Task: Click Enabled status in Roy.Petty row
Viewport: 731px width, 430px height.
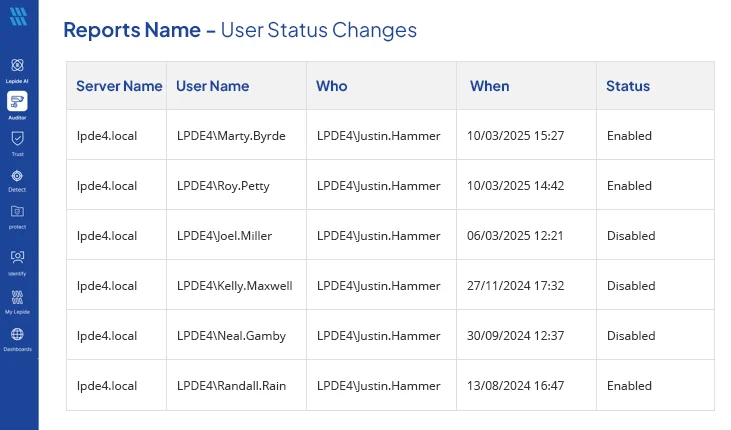Action: [629, 186]
